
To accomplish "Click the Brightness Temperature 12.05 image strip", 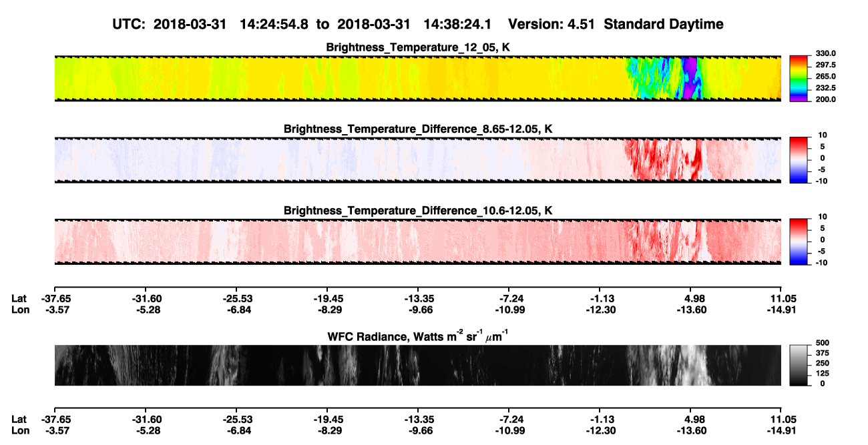I will point(417,78).
